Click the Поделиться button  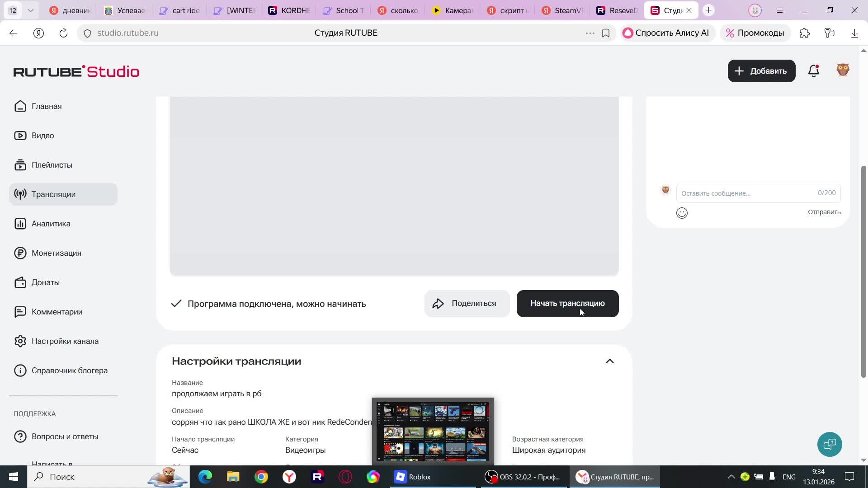pyautogui.click(x=467, y=304)
